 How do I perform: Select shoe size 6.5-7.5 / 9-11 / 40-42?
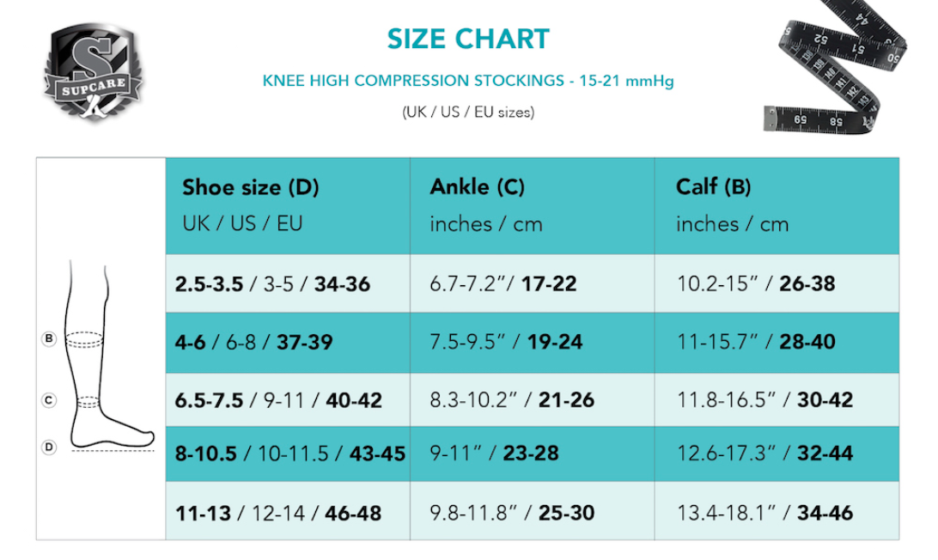point(278,399)
